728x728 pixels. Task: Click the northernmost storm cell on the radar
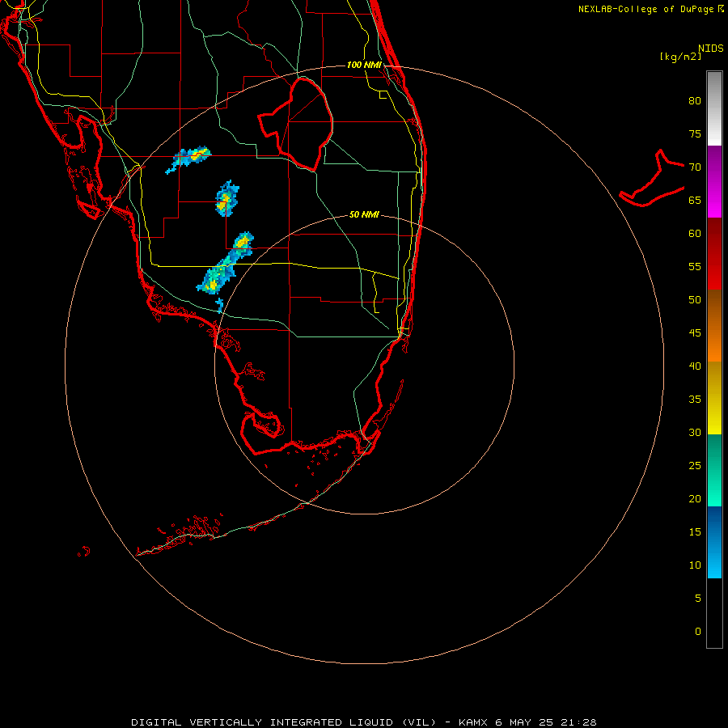click(x=188, y=159)
